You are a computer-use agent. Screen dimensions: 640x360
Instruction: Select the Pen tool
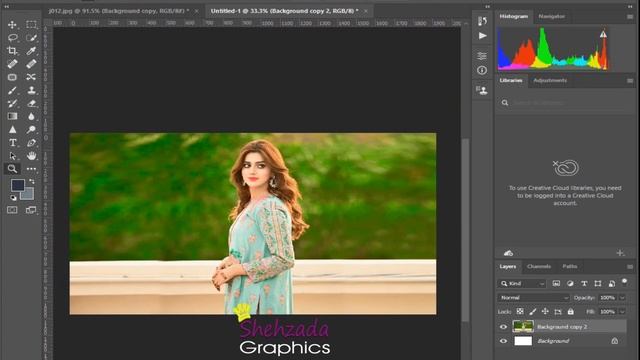click(x=31, y=143)
